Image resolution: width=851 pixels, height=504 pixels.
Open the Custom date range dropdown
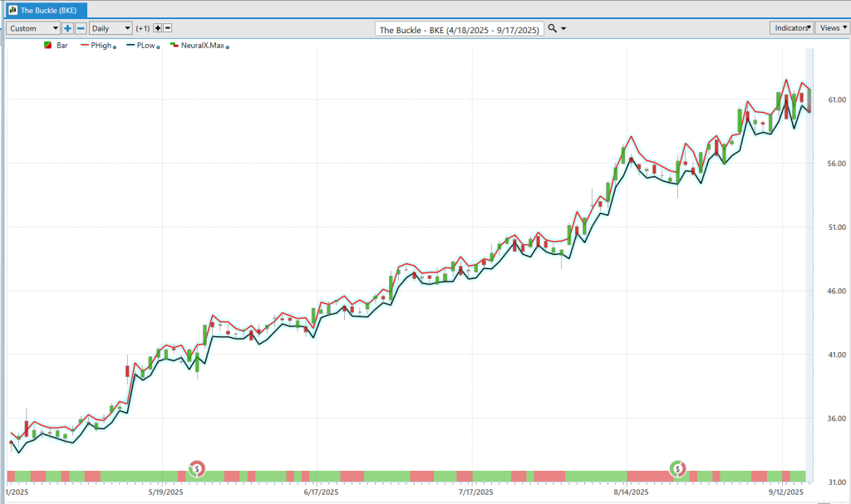pyautogui.click(x=32, y=28)
